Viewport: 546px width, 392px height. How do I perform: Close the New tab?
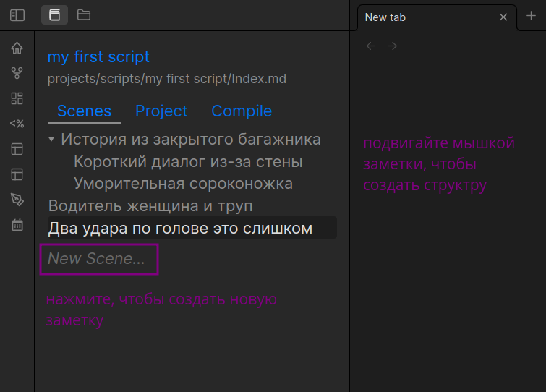503,17
